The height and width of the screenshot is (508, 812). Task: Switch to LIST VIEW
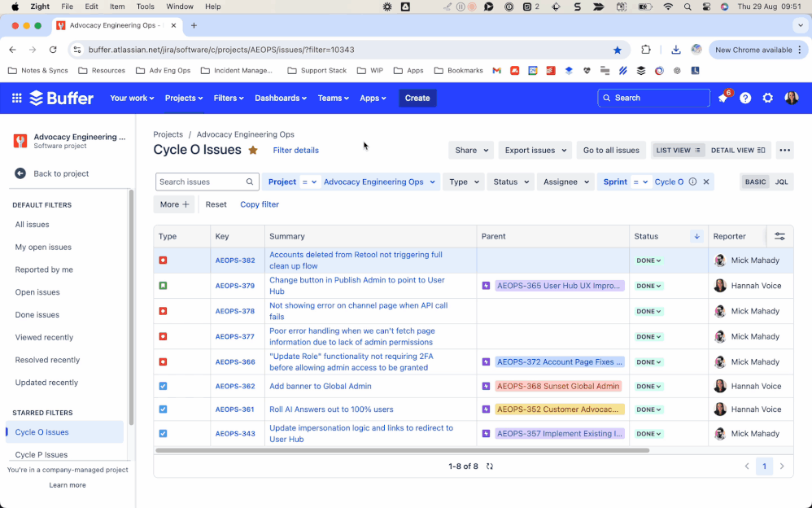(x=678, y=151)
